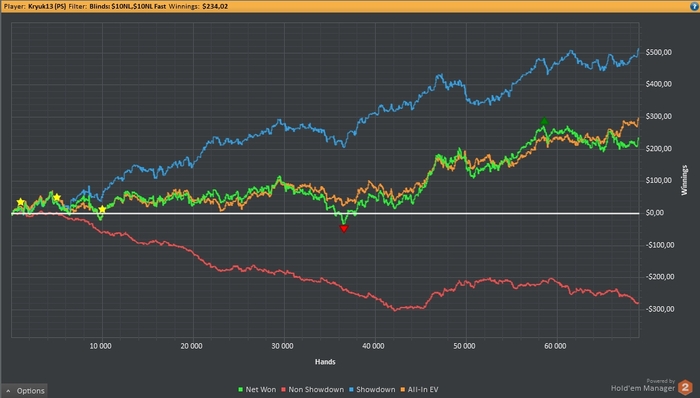Click the first yellow star marker near the chart start

pos(20,202)
